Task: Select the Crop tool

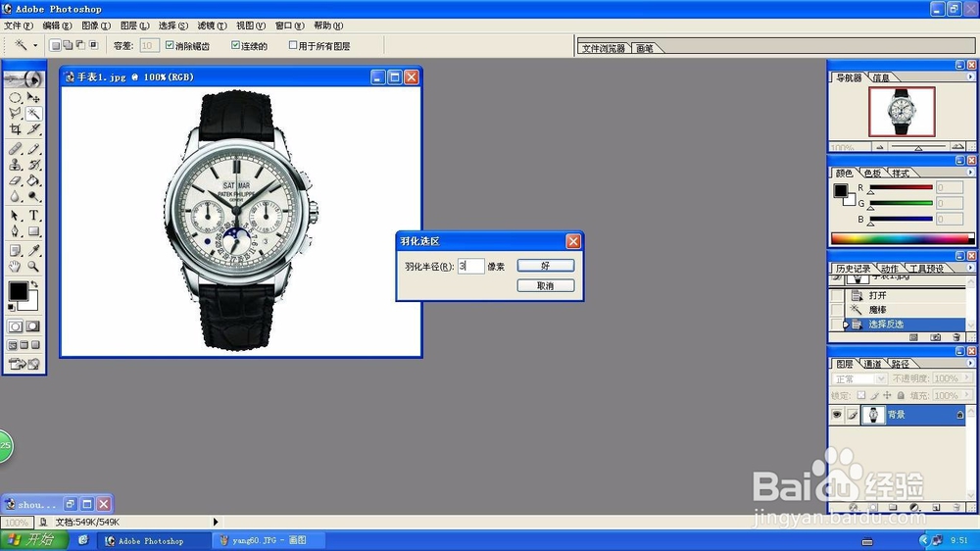Action: click(15, 128)
